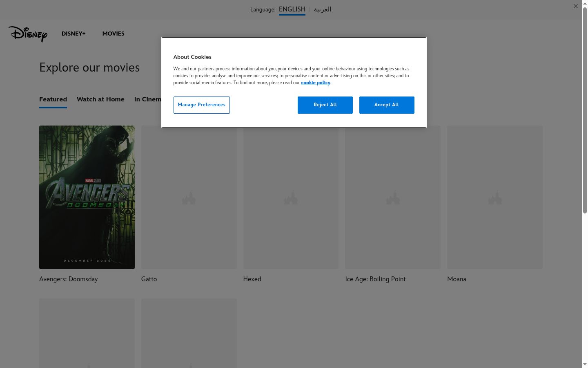This screenshot has height=368, width=588.
Task: Click the Ice Age: Boiling Point title
Action: [376, 279]
